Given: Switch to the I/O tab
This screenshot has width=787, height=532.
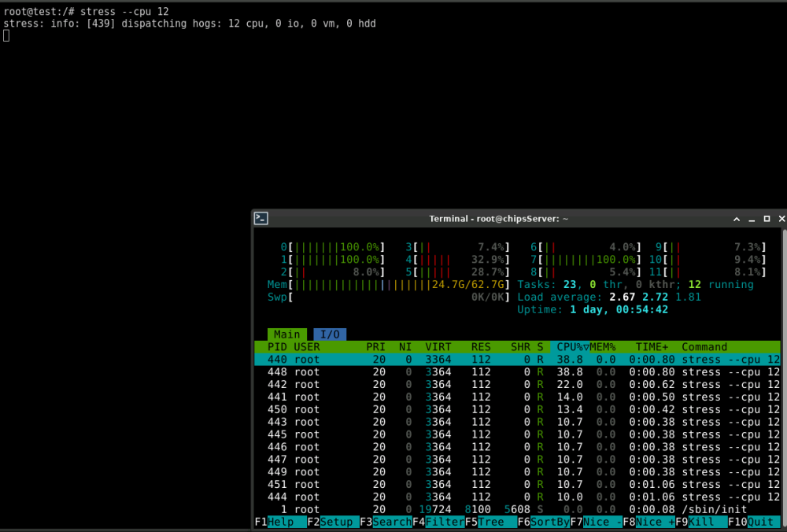Looking at the screenshot, I should pyautogui.click(x=330, y=334).
